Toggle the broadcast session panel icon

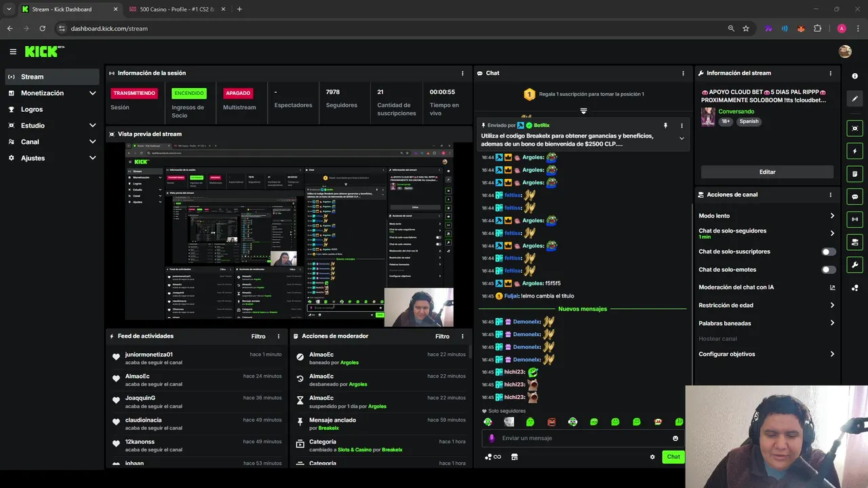[x=854, y=219]
